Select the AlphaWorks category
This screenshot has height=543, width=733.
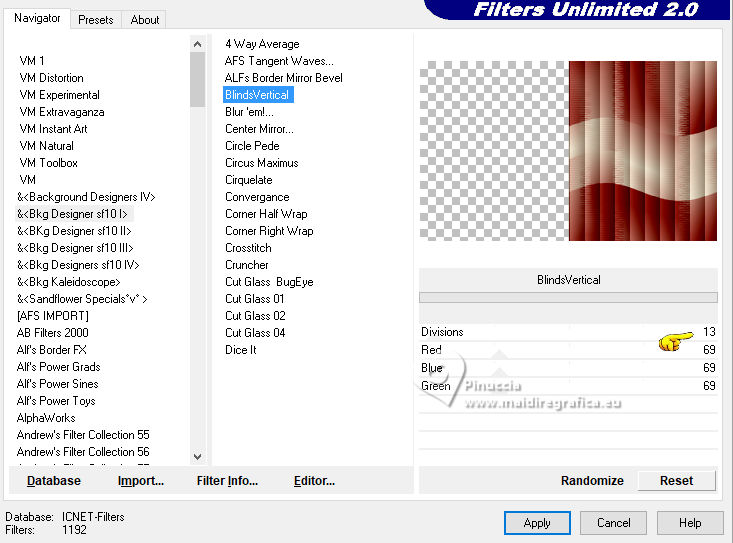click(x=46, y=418)
